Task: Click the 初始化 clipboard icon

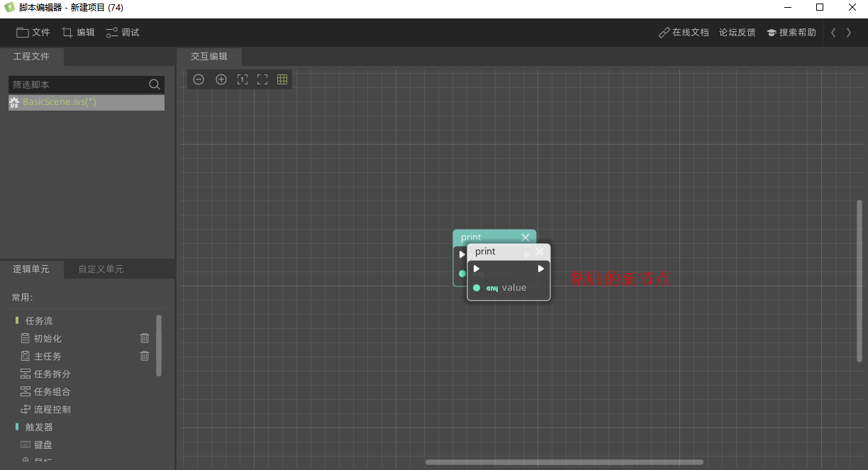Action: pyautogui.click(x=26, y=339)
